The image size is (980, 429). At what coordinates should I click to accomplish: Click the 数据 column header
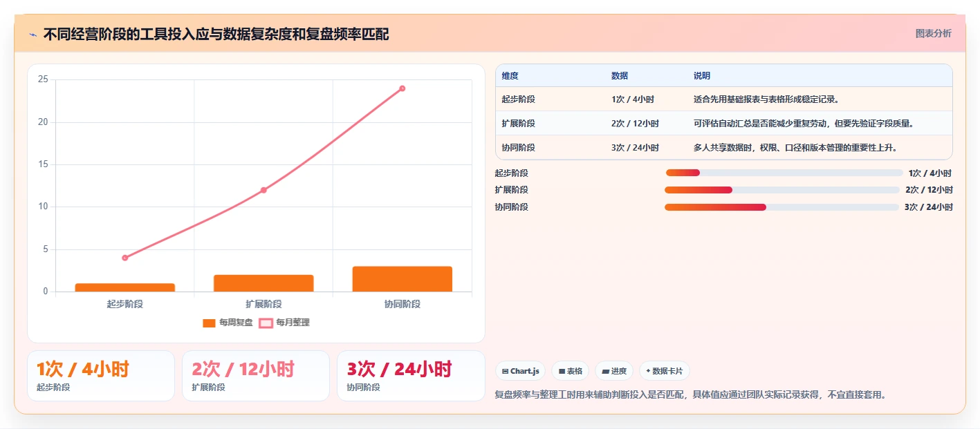click(620, 76)
